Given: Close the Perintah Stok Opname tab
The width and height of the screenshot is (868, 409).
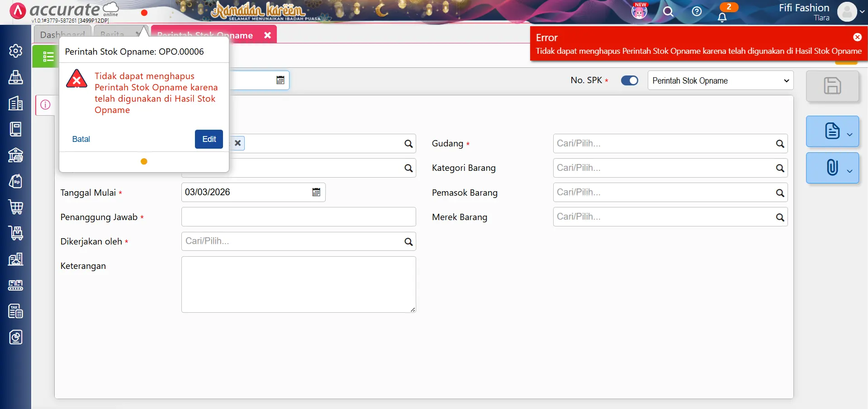Looking at the screenshot, I should [x=267, y=35].
